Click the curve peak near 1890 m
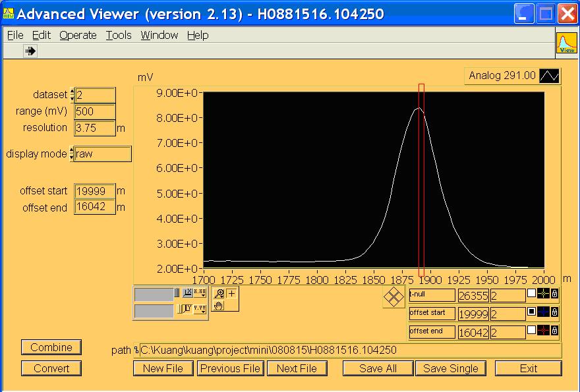Screen dimensions: 580x392 click(419, 108)
